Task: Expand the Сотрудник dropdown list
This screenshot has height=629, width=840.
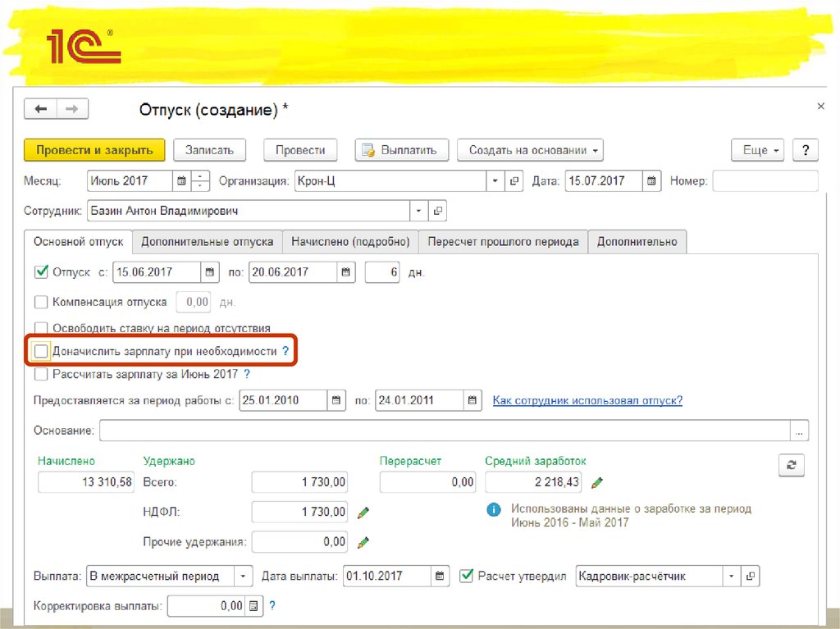Action: coord(420,212)
